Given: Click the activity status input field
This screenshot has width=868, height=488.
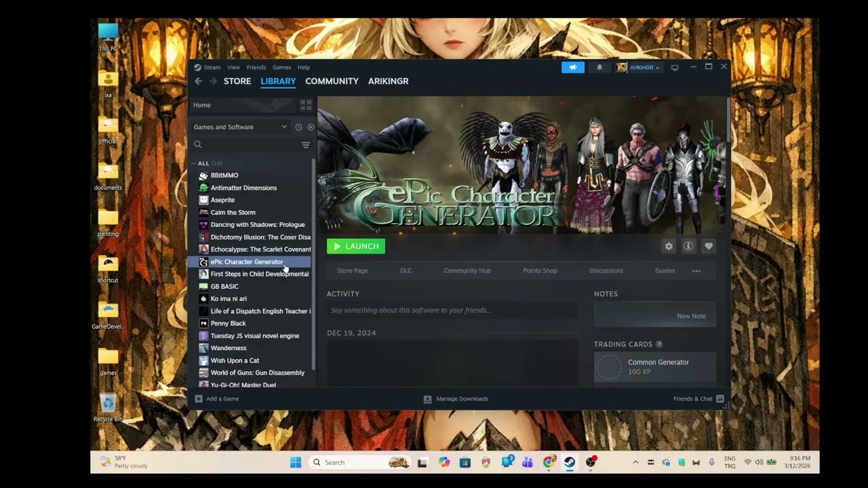Looking at the screenshot, I should [x=452, y=310].
